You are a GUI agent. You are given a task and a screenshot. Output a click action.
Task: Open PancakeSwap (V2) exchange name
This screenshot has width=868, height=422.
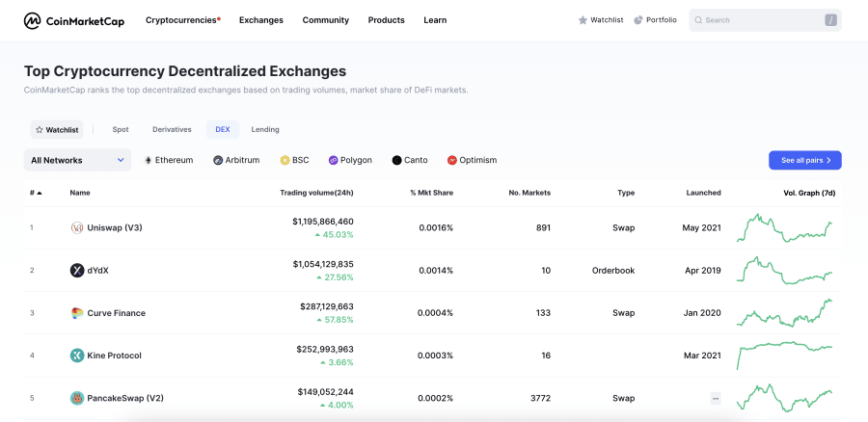pyautogui.click(x=125, y=398)
